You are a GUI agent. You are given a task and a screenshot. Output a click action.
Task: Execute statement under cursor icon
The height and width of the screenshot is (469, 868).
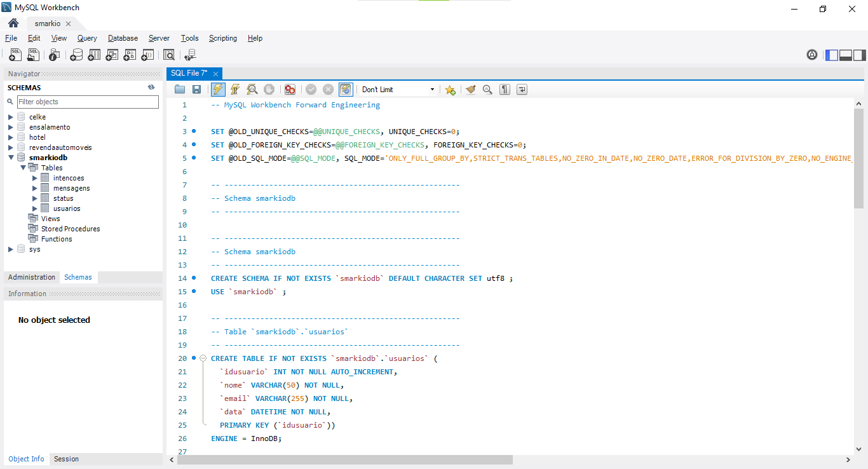pyautogui.click(x=235, y=90)
